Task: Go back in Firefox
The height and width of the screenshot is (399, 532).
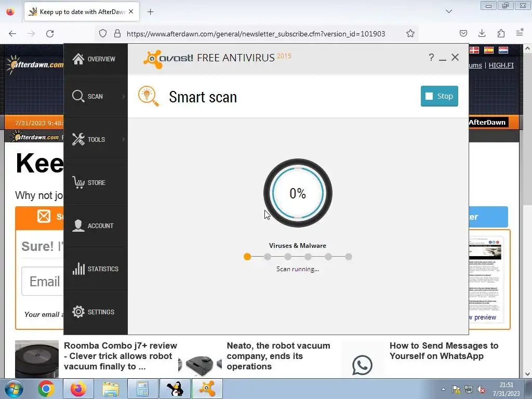Action: point(12,34)
